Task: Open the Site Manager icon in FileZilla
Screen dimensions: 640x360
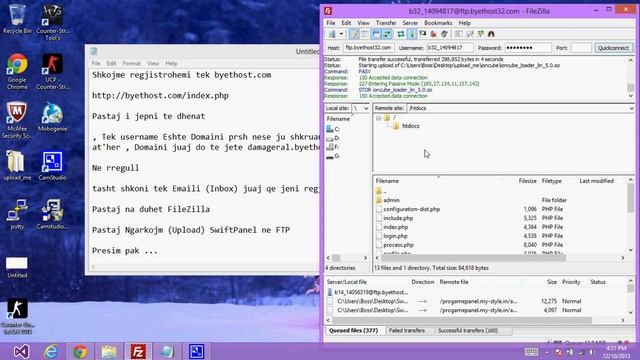Action: pos(332,34)
